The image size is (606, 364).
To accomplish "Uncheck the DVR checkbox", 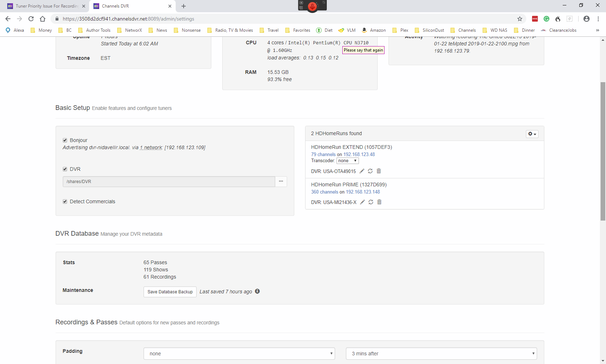I will click(x=65, y=169).
